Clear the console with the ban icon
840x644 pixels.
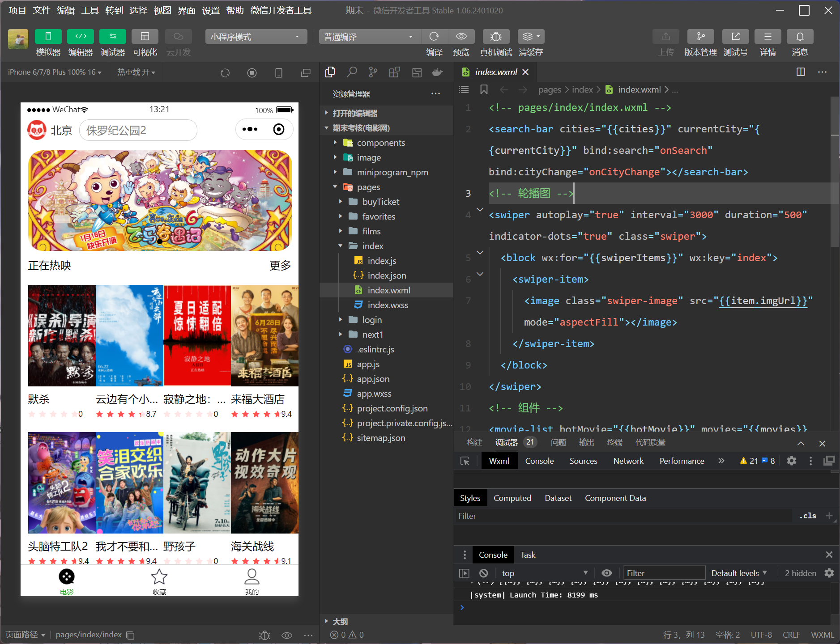point(484,573)
